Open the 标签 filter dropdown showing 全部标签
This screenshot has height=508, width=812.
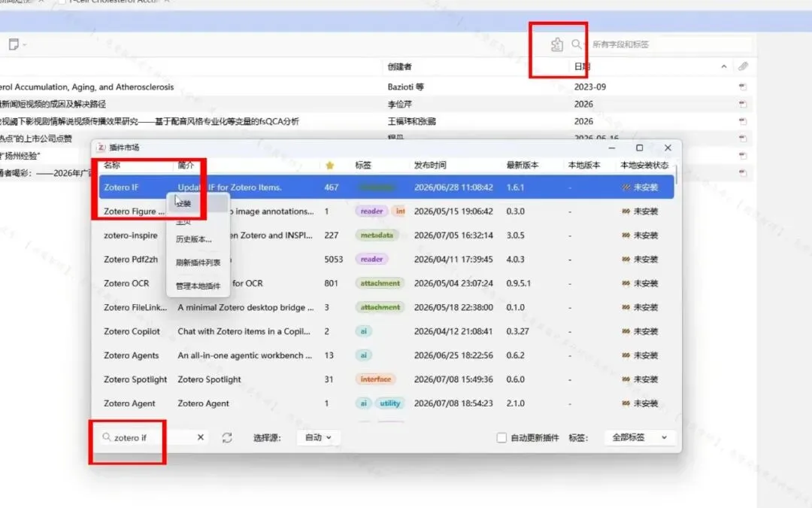[x=639, y=437]
